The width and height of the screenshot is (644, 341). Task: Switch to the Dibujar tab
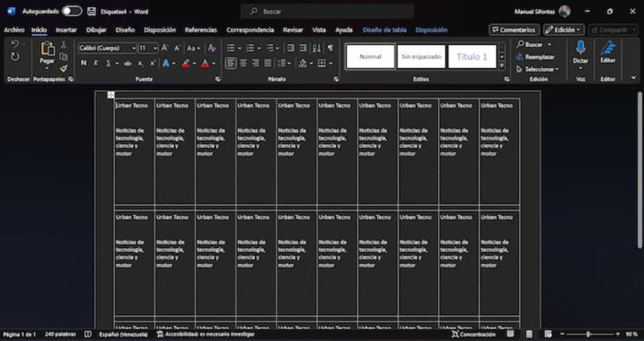(96, 30)
